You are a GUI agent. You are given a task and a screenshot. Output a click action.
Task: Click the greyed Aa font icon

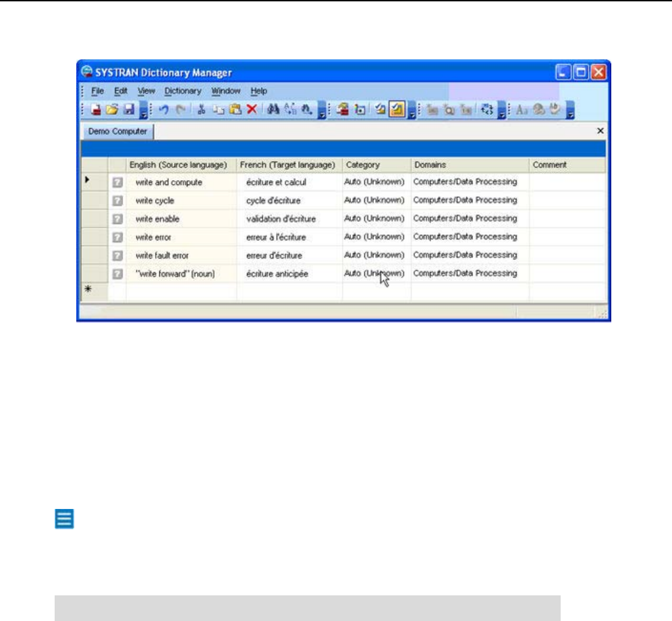(x=522, y=110)
